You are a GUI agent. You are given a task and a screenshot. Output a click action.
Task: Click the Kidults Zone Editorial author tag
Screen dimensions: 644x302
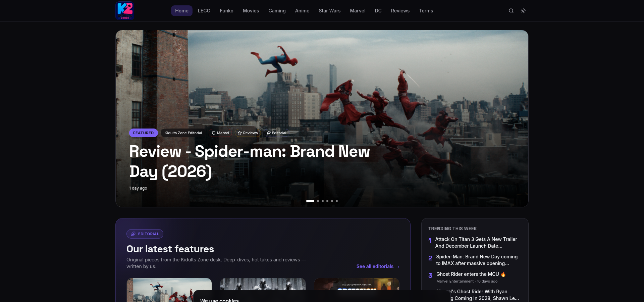(x=183, y=133)
